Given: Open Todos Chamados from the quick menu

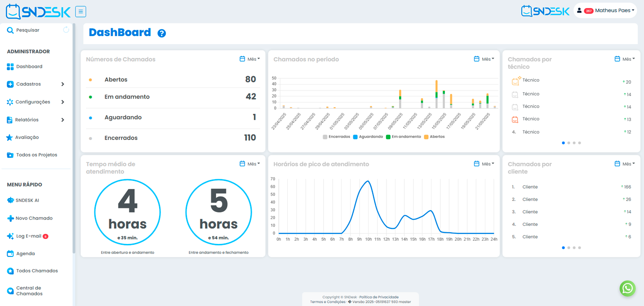Looking at the screenshot, I should point(31,270).
